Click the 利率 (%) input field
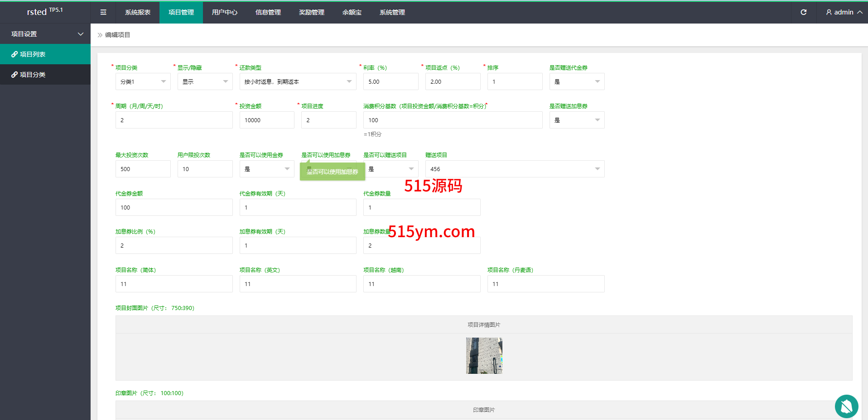This screenshot has width=868, height=420. tap(391, 81)
